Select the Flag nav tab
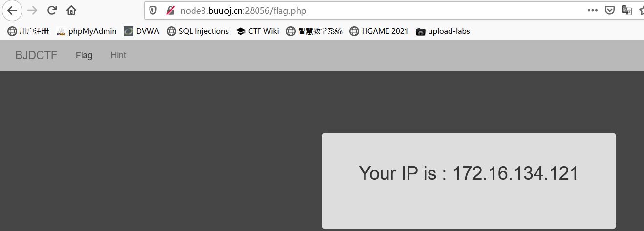The height and width of the screenshot is (231, 644). tap(84, 55)
